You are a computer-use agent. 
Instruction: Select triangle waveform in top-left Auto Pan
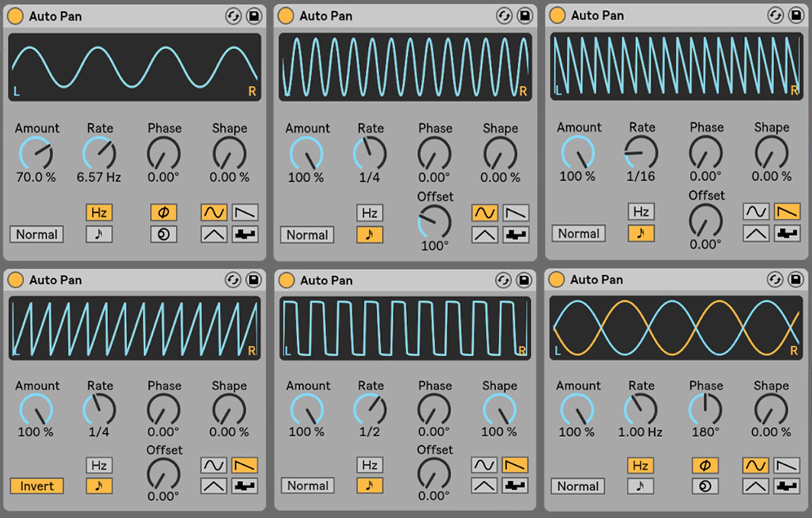pyautogui.click(x=214, y=234)
